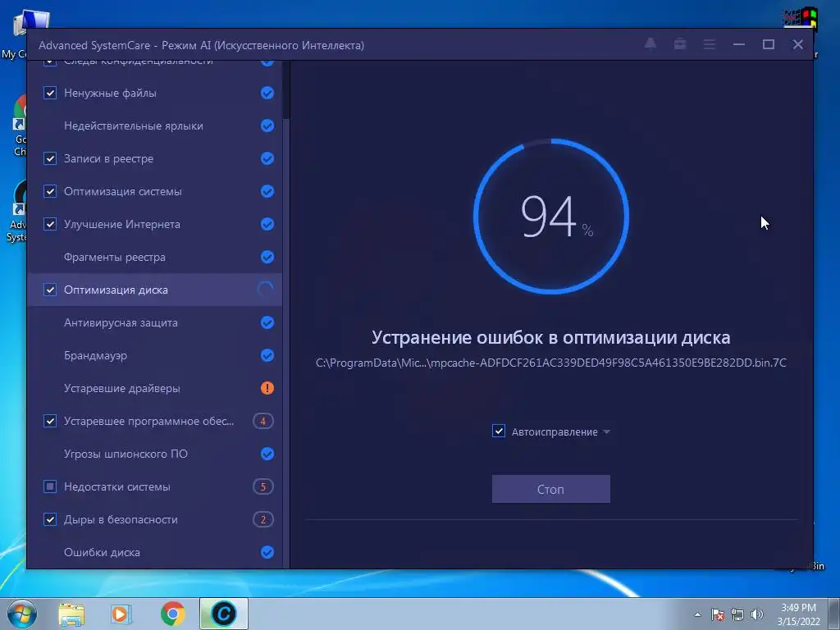Uncheck the Оптимизация системы checkbox
The image size is (840, 630).
point(50,191)
